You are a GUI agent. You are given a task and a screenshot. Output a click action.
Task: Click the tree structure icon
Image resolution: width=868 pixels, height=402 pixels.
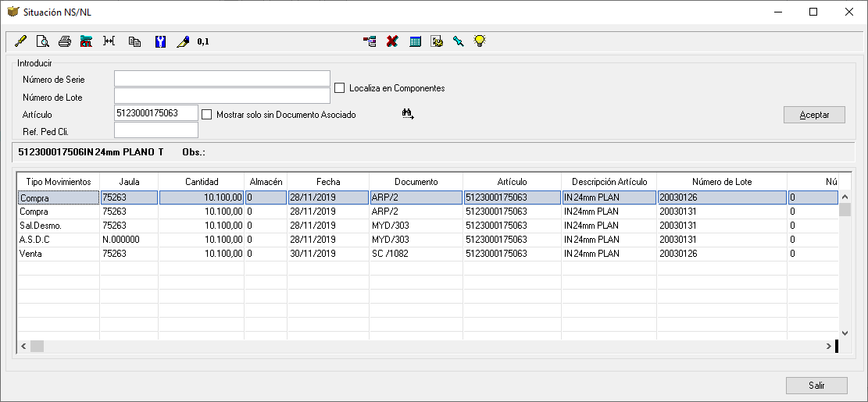370,41
